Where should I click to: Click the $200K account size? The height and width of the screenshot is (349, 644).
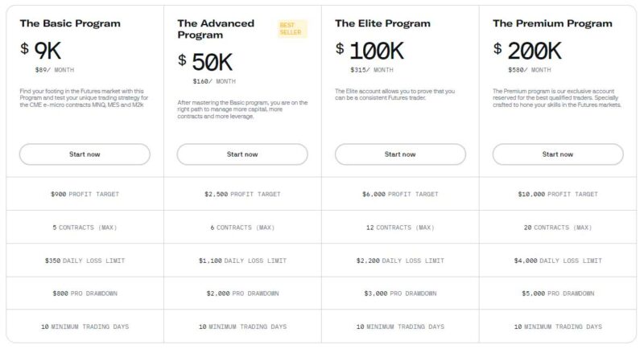[x=527, y=51]
